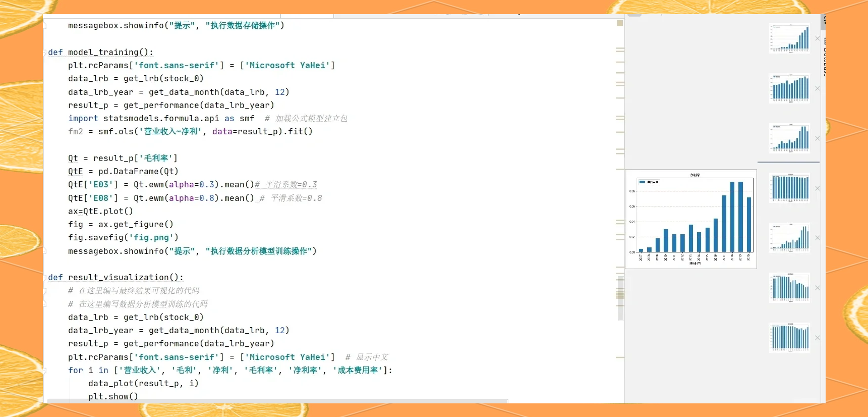The width and height of the screenshot is (868, 417).
Task: Click the 'fig = ax.get_figure()' line
Action: click(121, 224)
